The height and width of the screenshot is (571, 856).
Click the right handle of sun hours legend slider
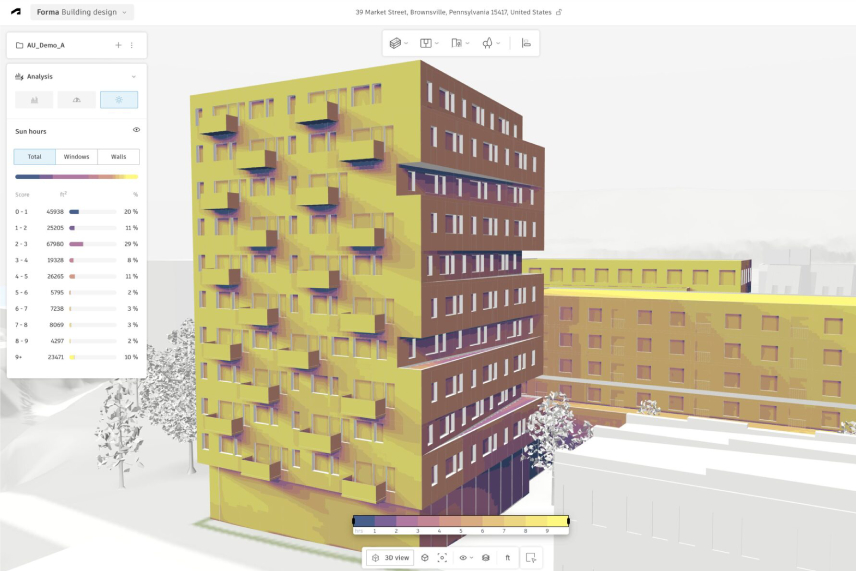pos(569,521)
